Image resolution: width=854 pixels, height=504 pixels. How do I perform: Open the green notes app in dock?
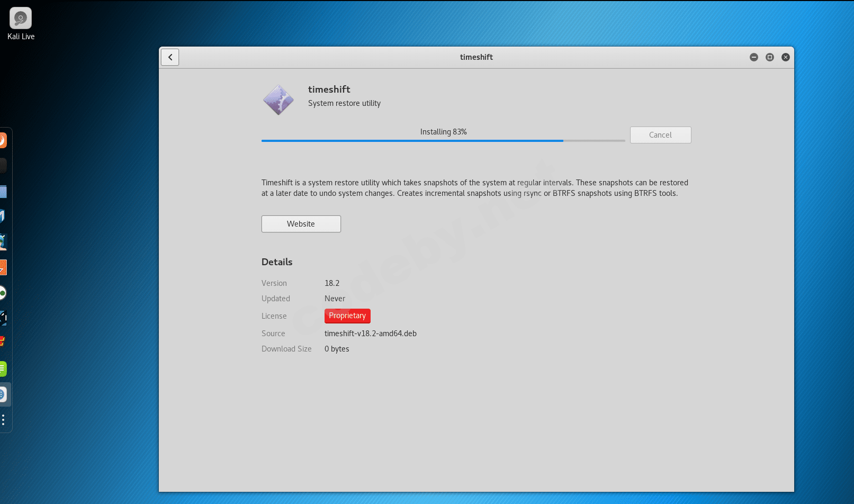(3, 368)
